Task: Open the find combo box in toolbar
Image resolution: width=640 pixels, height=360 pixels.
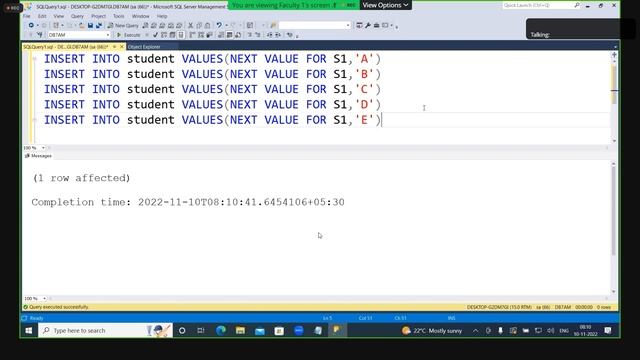Action: [x=315, y=25]
